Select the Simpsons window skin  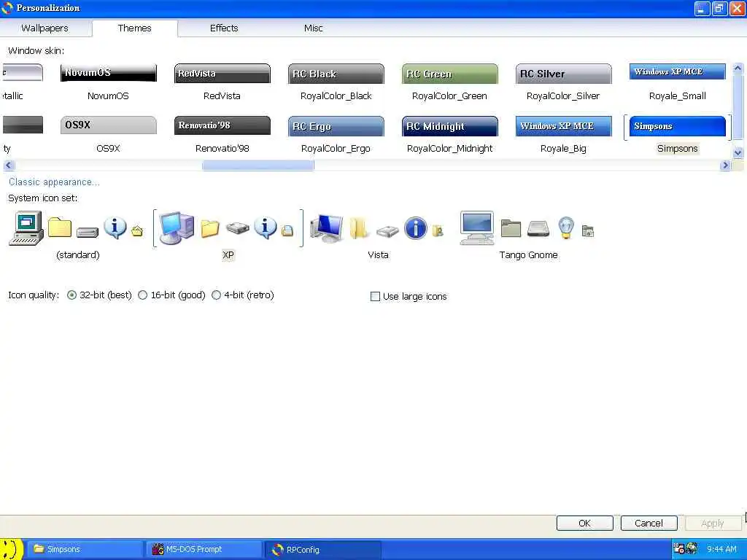click(x=677, y=126)
